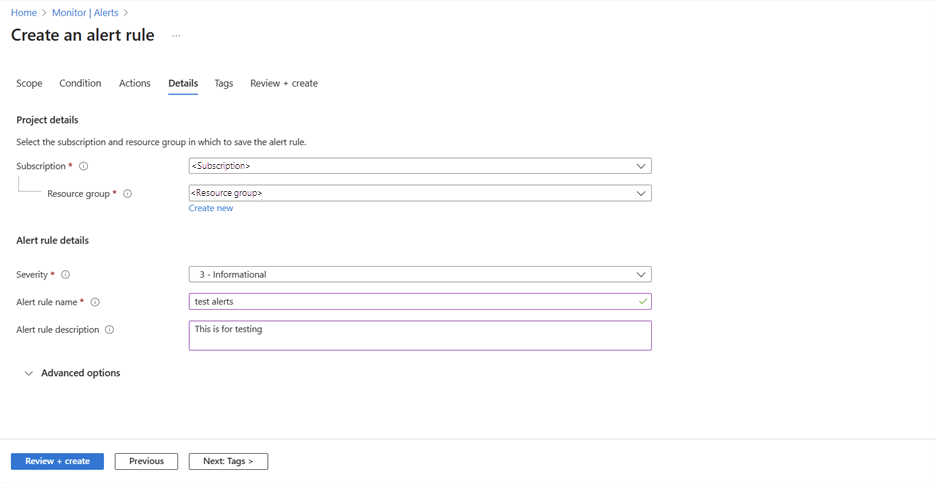Open the Resource group dropdown
Viewport: 936px width, 483px height.
click(420, 193)
